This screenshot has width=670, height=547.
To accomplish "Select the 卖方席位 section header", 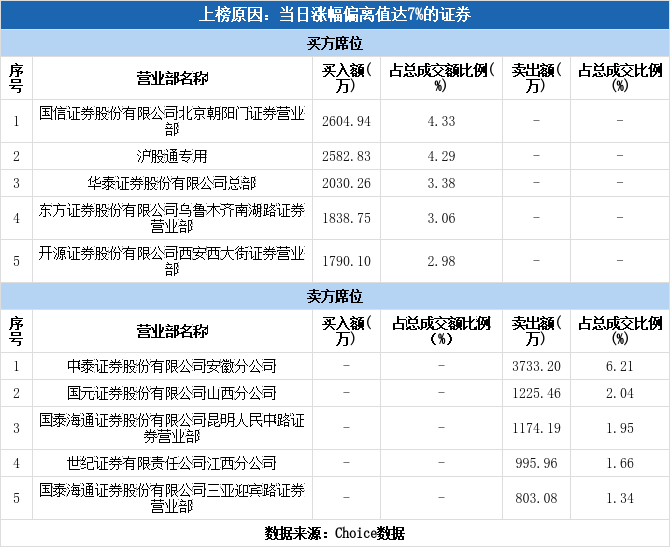I will click(335, 296).
